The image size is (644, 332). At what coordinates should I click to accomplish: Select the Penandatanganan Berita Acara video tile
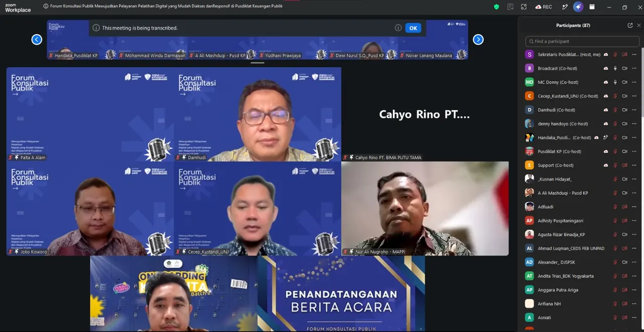[341, 294]
